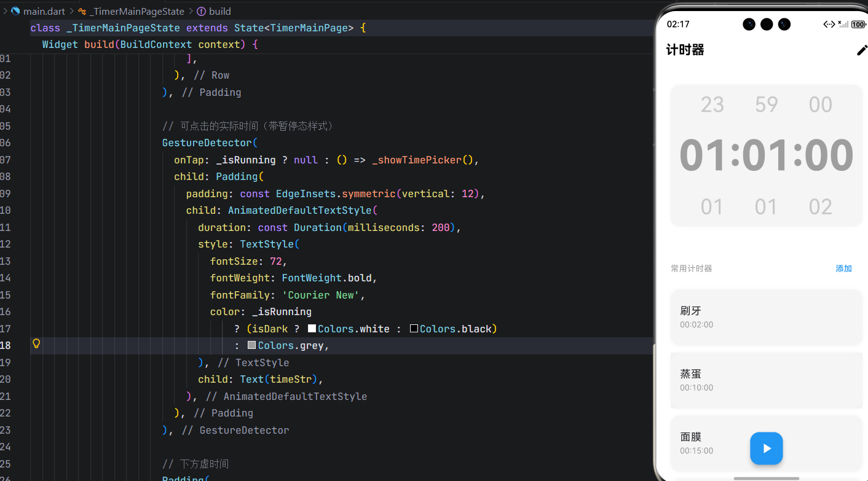Screen dimensions: 868x481
Task: Select the 刷牙 preset timer card
Action: point(766,317)
